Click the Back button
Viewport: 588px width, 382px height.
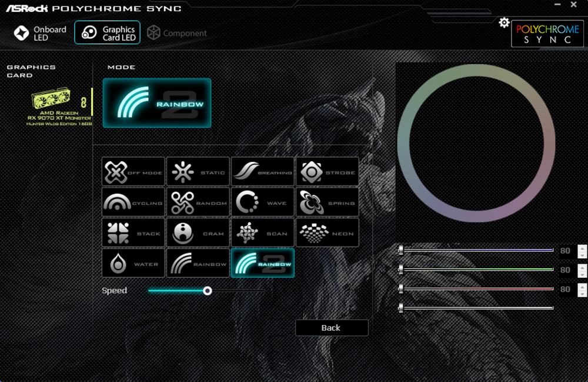tap(332, 328)
